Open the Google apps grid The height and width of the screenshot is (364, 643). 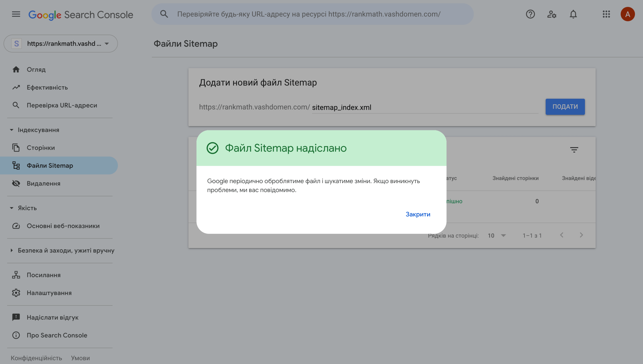[x=606, y=14]
